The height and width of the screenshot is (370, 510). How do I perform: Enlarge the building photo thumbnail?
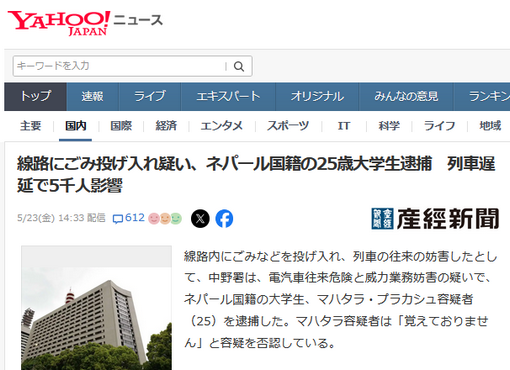coord(96,308)
